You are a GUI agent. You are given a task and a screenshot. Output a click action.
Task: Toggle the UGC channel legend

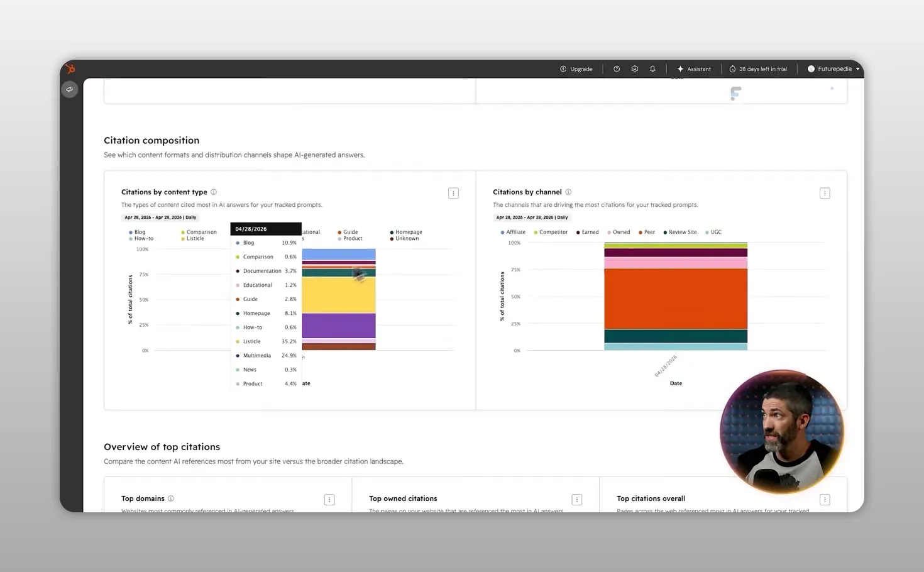click(713, 232)
